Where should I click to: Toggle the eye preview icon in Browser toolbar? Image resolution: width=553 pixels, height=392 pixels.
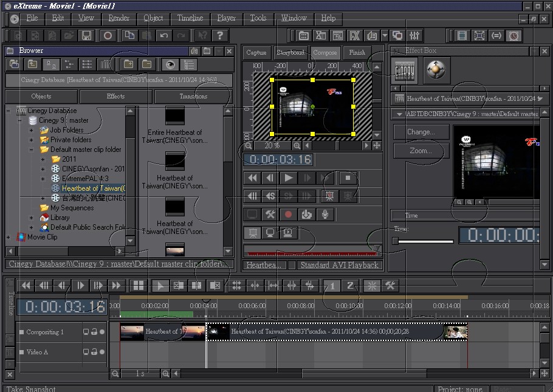tap(170, 64)
